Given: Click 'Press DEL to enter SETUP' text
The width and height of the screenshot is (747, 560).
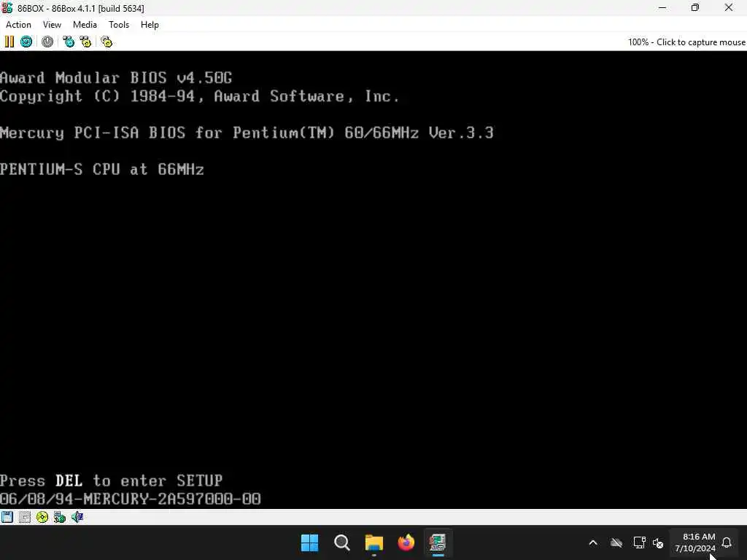Looking at the screenshot, I should pos(111,481).
